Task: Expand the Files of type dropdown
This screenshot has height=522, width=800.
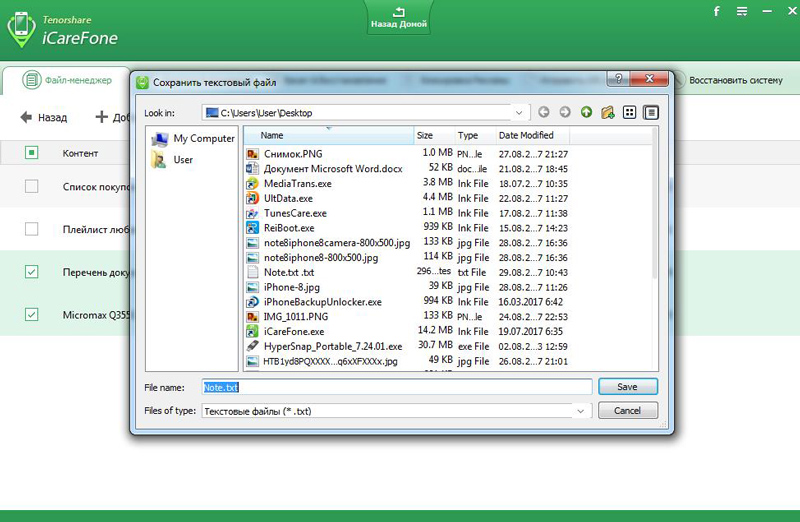Action: (x=581, y=411)
